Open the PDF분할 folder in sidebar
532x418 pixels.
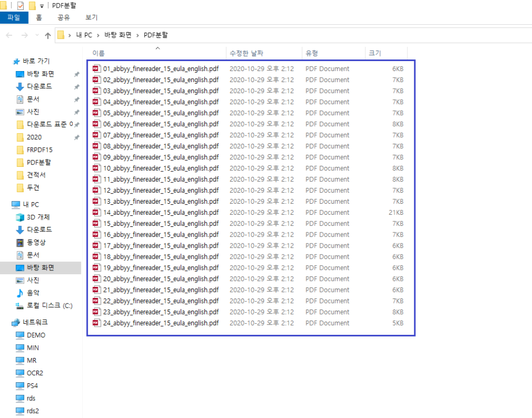pos(39,162)
